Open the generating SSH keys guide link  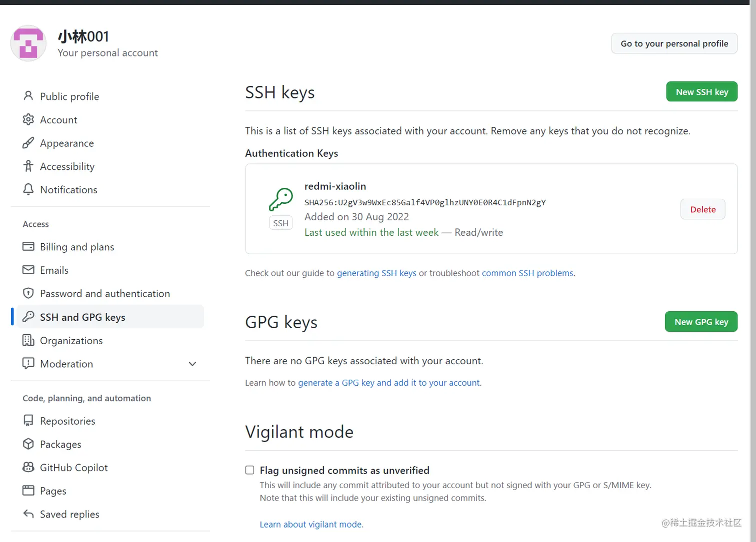(376, 273)
